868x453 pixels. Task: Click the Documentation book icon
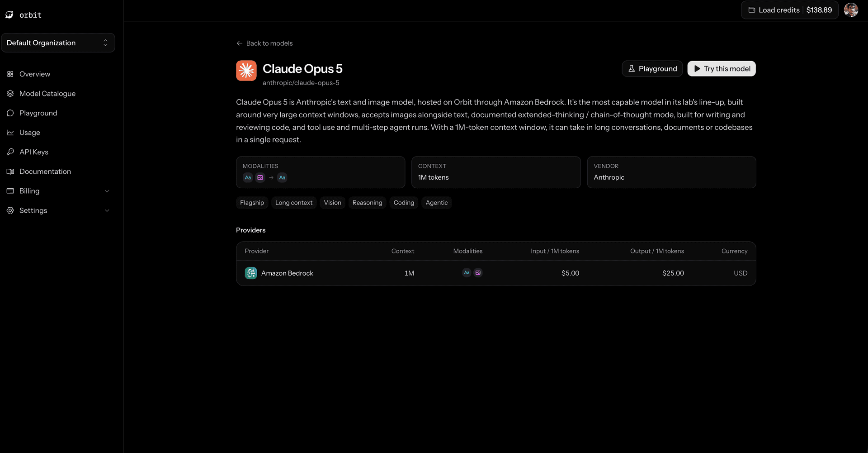10,172
